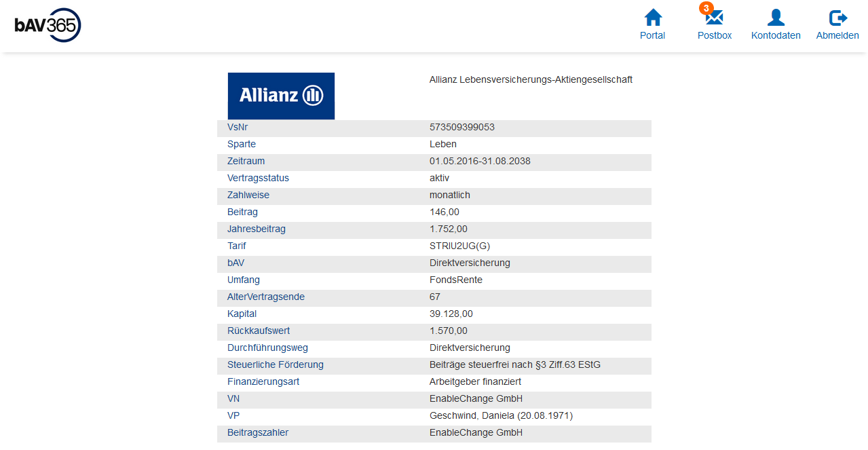The height and width of the screenshot is (450, 868).
Task: Click the Zeitraum label
Action: tap(246, 162)
